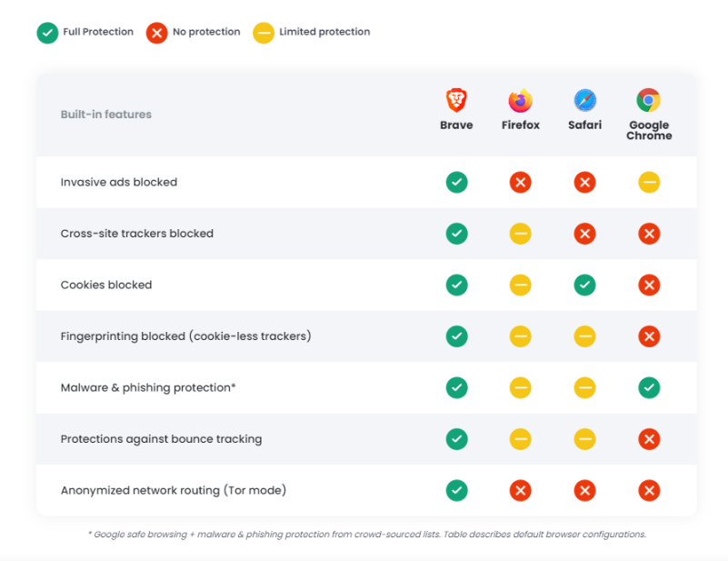Click the 'Cross-site trackers blocked' row label
This screenshot has width=728, height=561.
(x=137, y=234)
